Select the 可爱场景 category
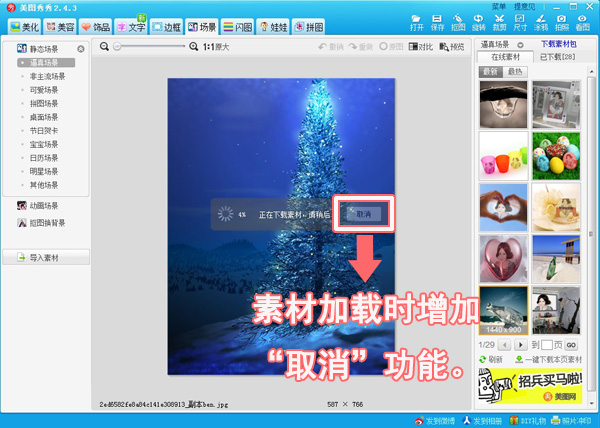The image size is (600, 428). click(43, 89)
